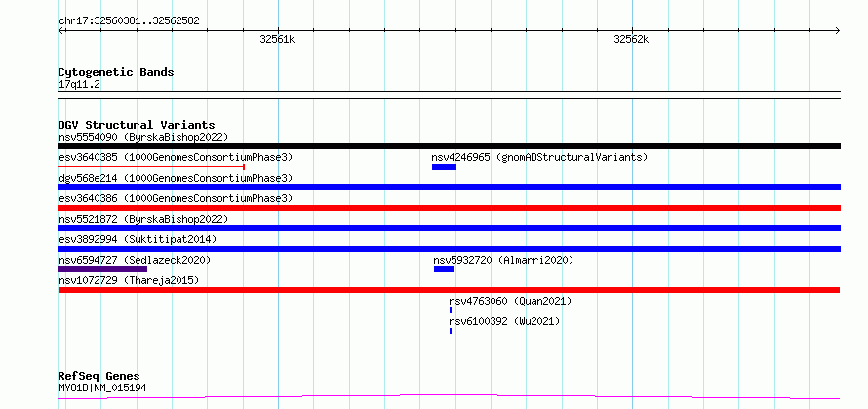The width and height of the screenshot is (868, 409).
Task: Click the 32562k ruler label
Action: coord(631,40)
